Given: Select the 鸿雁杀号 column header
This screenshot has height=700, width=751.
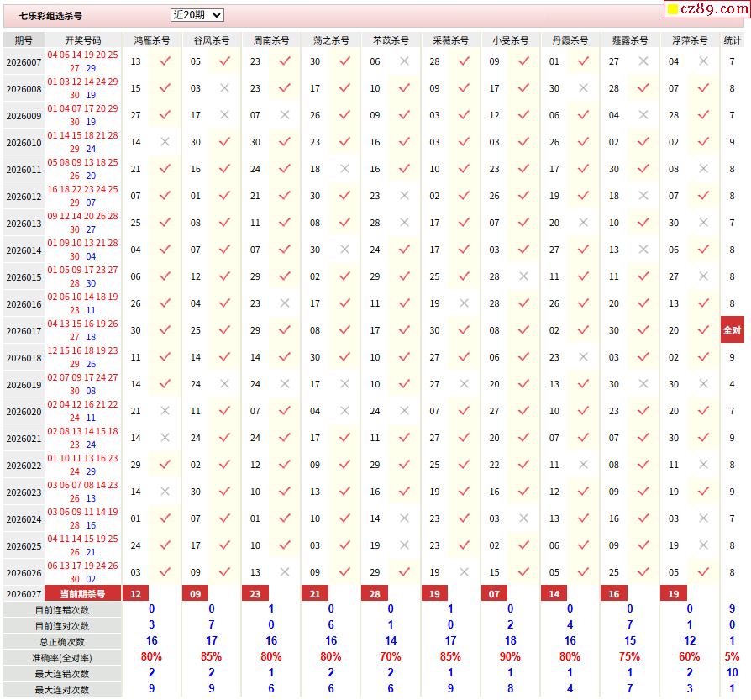Looking at the screenshot, I should point(151,40).
